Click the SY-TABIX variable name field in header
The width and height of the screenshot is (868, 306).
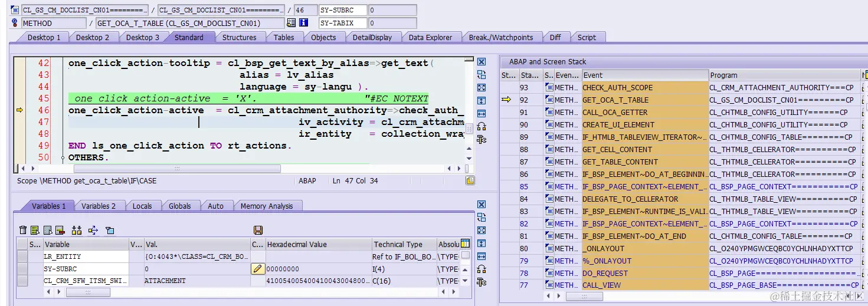tap(342, 23)
